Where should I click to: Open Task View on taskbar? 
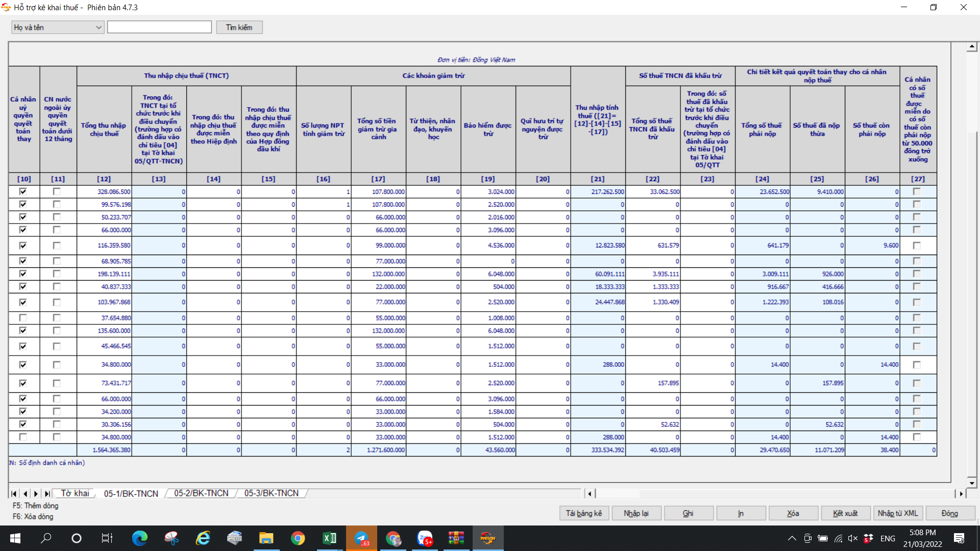(x=107, y=538)
